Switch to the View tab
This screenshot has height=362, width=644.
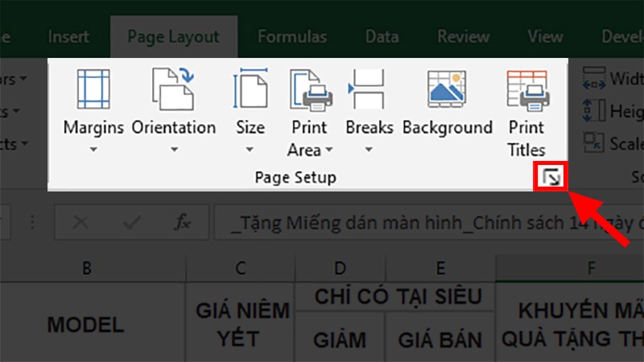[x=545, y=37]
